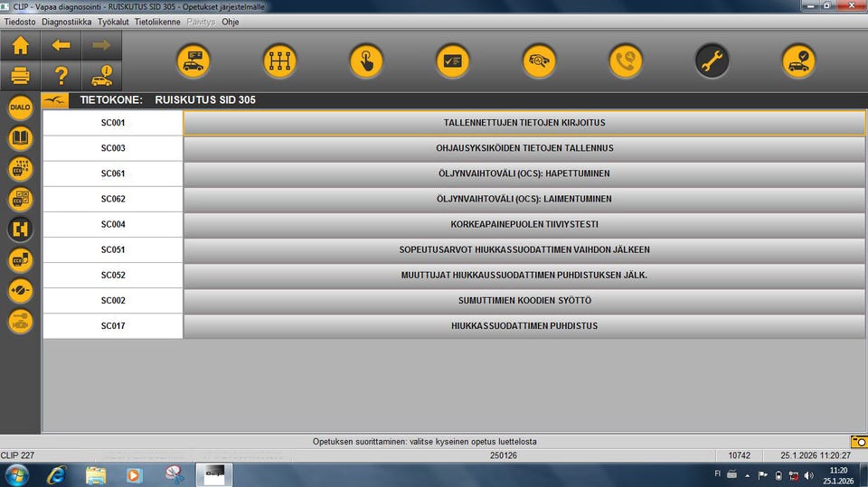The image size is (868, 487).
Task: Open the car inspection magnifier icon
Action: 539,61
